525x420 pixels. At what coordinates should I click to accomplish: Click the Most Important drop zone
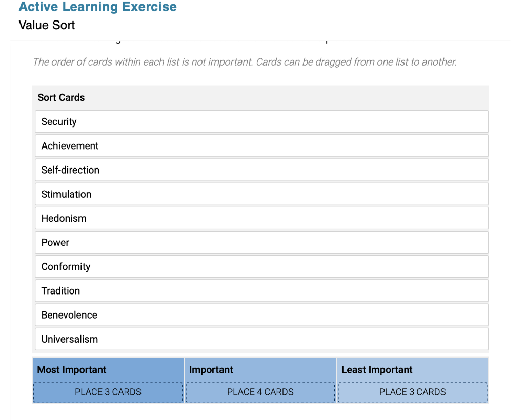[x=108, y=392]
